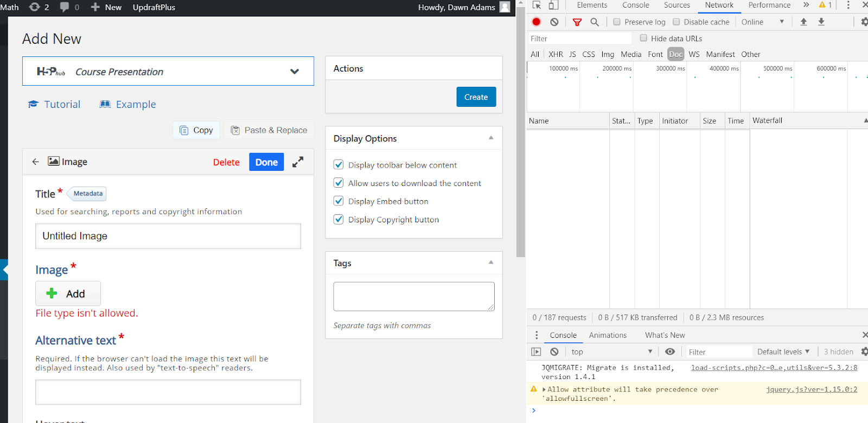
Task: Show more DevTools tabs chevron
Action: tap(806, 5)
